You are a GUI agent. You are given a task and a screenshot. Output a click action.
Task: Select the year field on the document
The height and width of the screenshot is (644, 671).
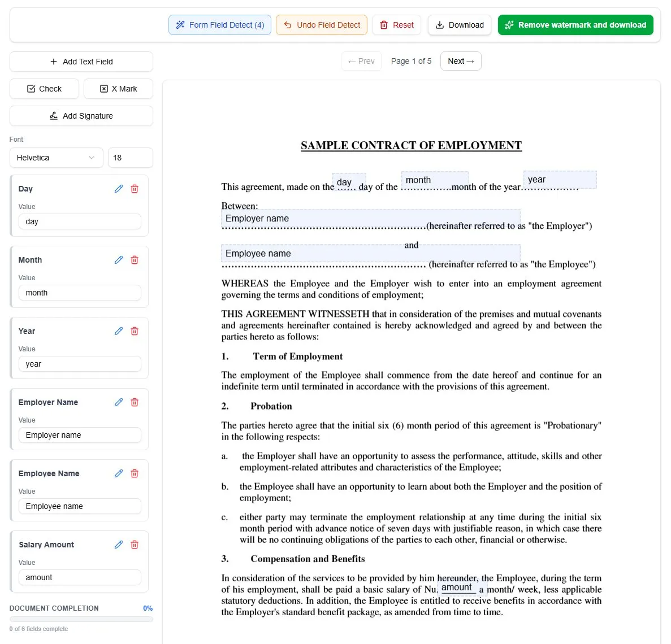click(x=560, y=180)
